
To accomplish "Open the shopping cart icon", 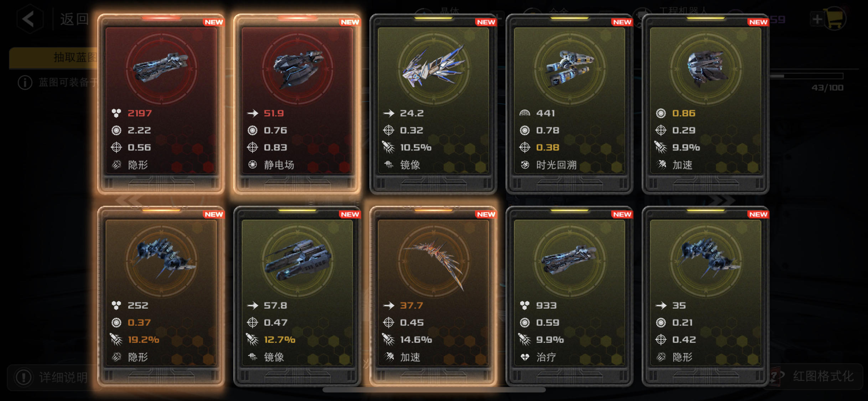I will [x=835, y=19].
